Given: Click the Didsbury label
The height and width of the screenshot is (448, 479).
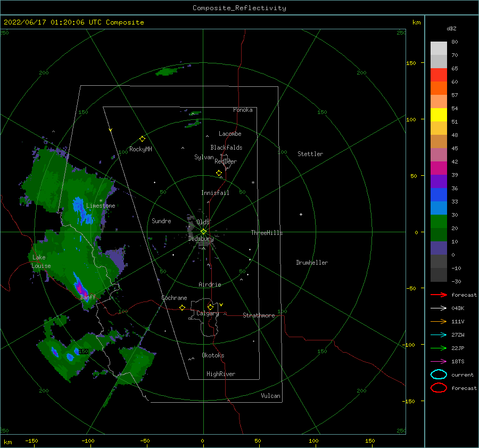Looking at the screenshot, I should [201, 239].
